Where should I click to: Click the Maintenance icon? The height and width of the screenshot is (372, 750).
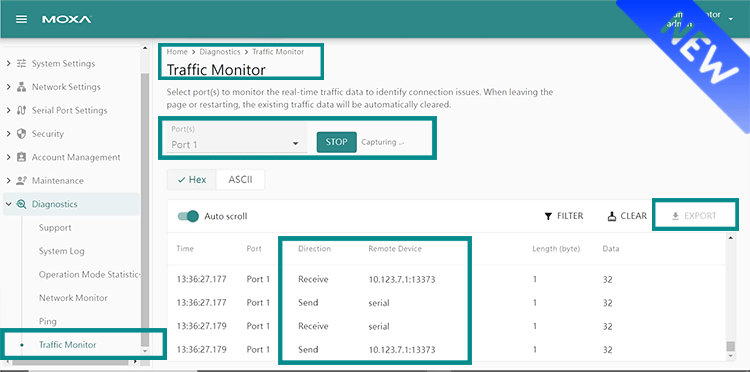(x=22, y=181)
